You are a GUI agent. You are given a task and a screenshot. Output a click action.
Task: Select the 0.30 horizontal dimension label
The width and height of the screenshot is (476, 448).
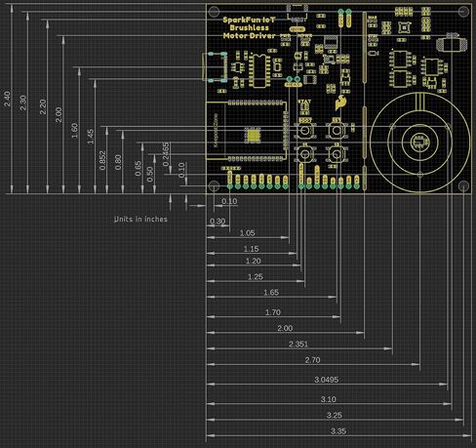click(218, 222)
